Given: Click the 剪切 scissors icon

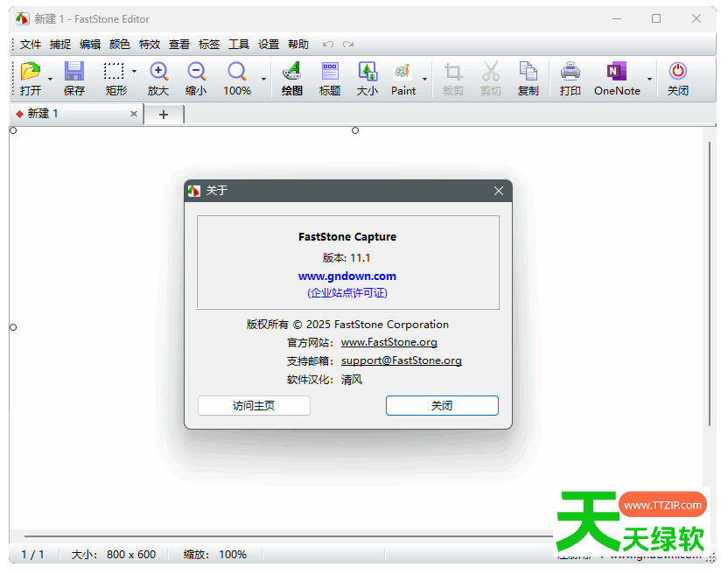Looking at the screenshot, I should pyautogui.click(x=490, y=72).
